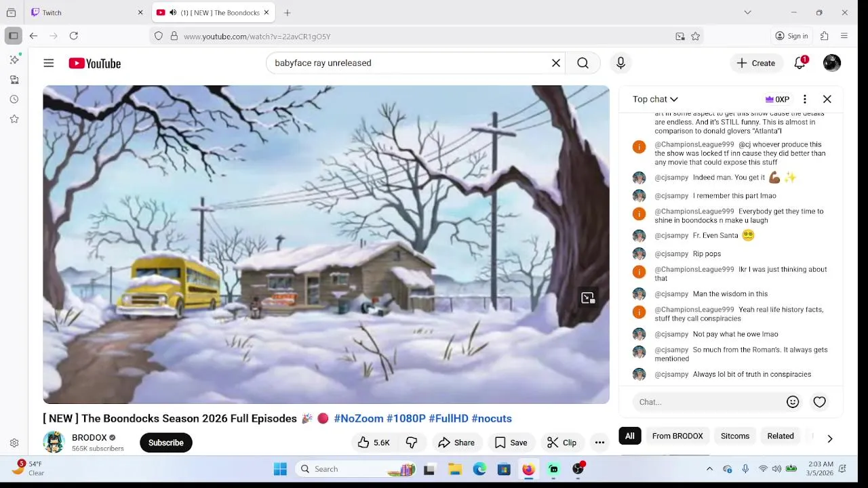
Task: Dislike the Boondocks video
Action: (412, 443)
